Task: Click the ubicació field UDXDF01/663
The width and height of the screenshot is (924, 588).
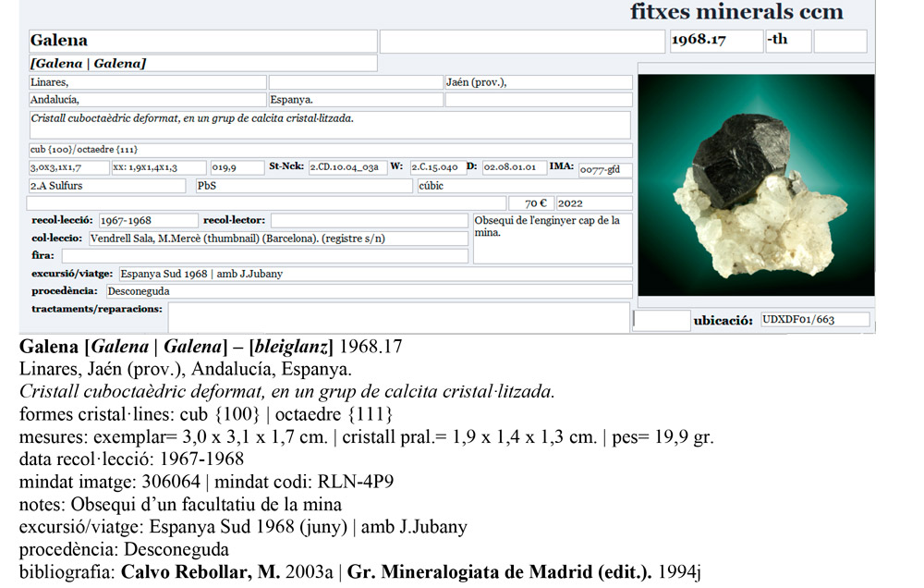Action: point(815,320)
